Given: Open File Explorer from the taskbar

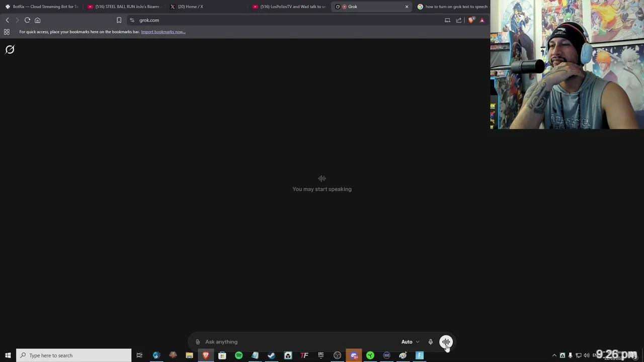Looking at the screenshot, I should (x=189, y=355).
